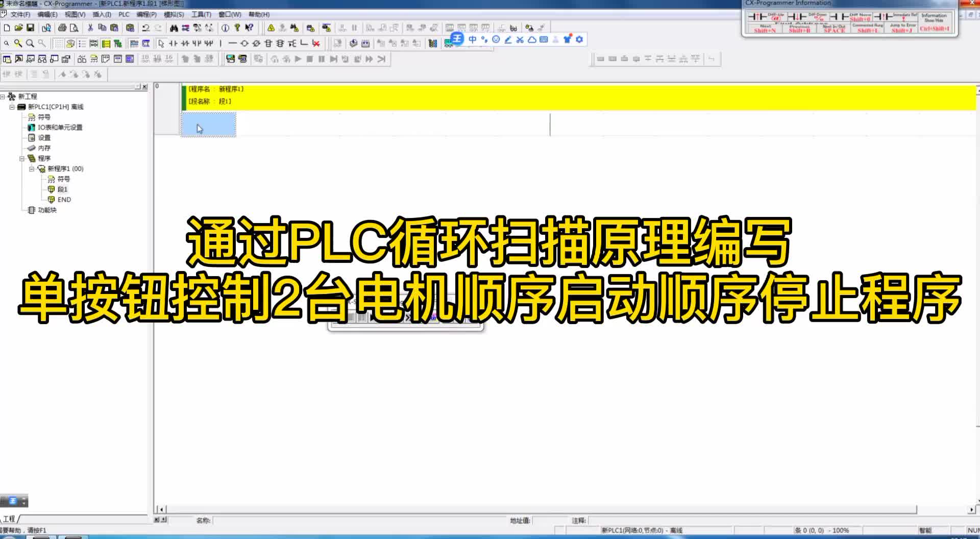Toggle the address reference tool
Image resolution: width=980 pixels, height=539 pixels.
point(42,59)
